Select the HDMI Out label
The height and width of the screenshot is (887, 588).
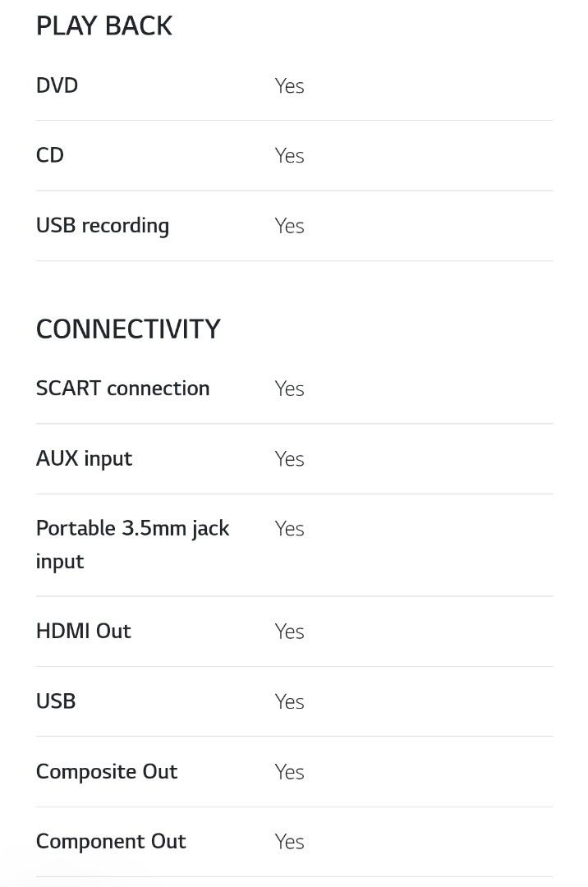coord(84,631)
